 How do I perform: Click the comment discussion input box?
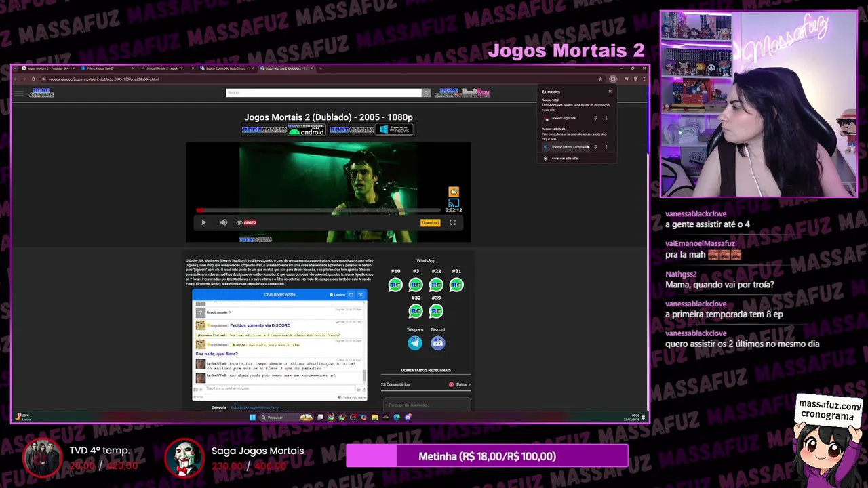click(x=427, y=405)
